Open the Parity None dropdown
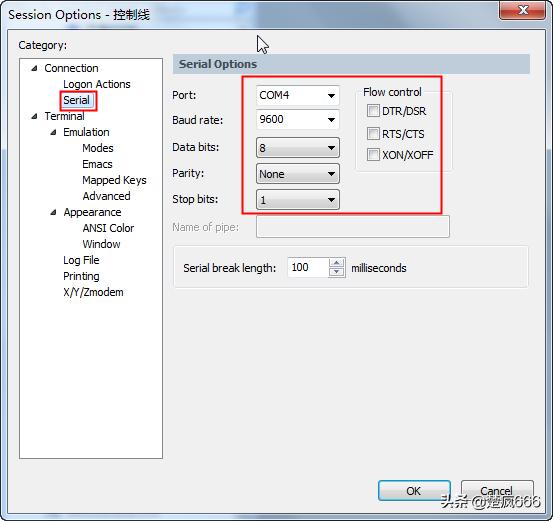This screenshot has height=521, width=553. 298,174
